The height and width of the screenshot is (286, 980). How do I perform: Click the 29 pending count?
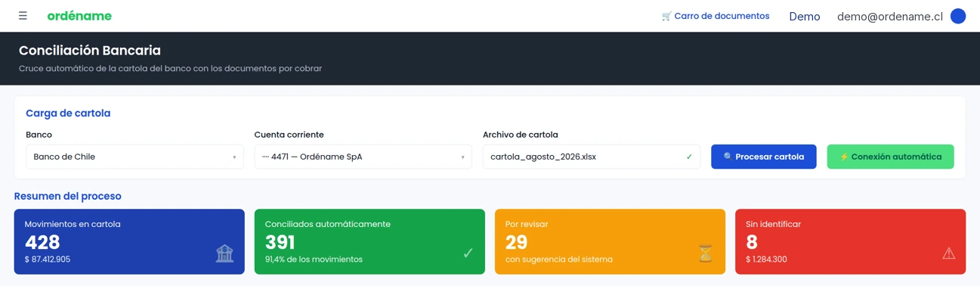[516, 242]
